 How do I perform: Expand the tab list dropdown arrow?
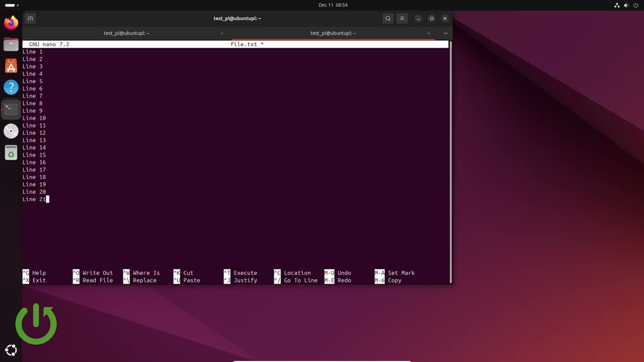point(445,33)
